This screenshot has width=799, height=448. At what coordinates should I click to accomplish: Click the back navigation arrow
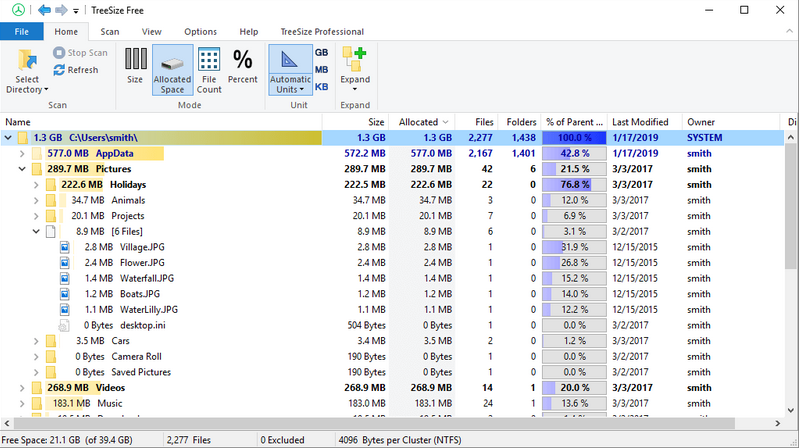(44, 10)
